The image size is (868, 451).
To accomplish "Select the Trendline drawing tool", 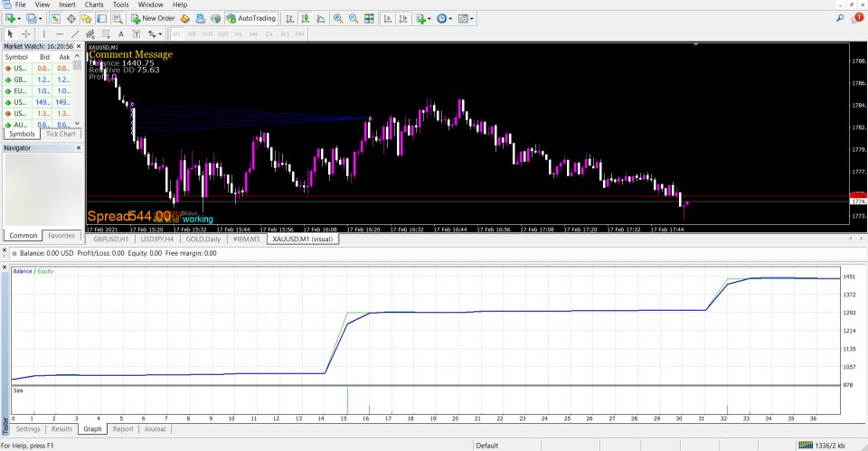I will coord(75,34).
